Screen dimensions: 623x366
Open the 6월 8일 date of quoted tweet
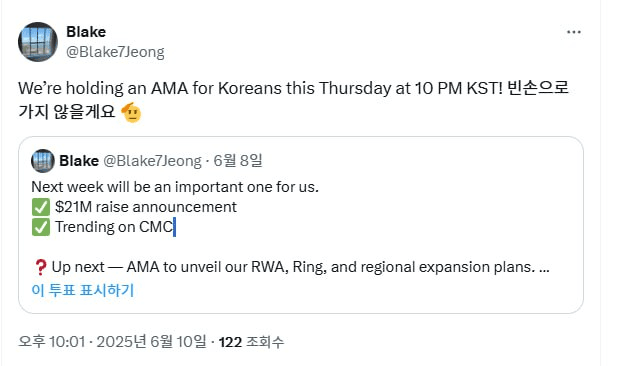(x=238, y=161)
